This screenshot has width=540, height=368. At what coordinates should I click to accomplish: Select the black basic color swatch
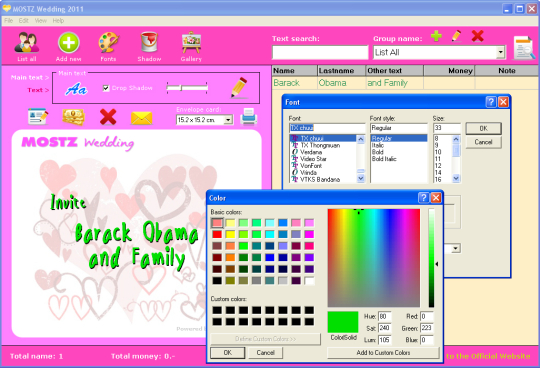pyautogui.click(x=217, y=281)
